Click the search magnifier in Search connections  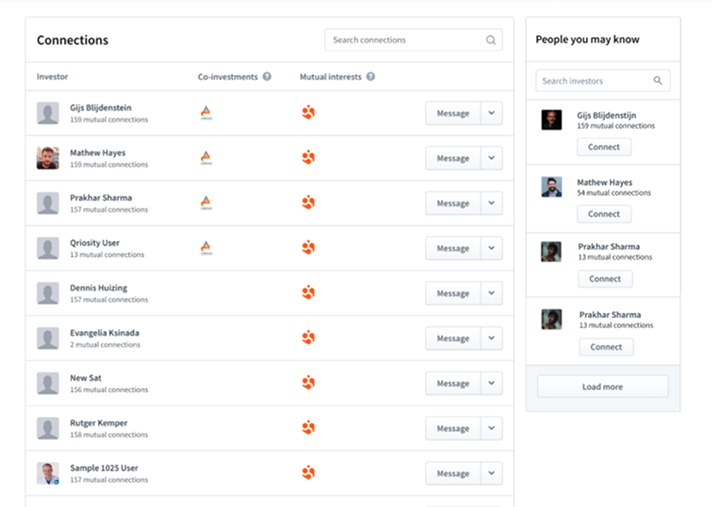tap(490, 41)
